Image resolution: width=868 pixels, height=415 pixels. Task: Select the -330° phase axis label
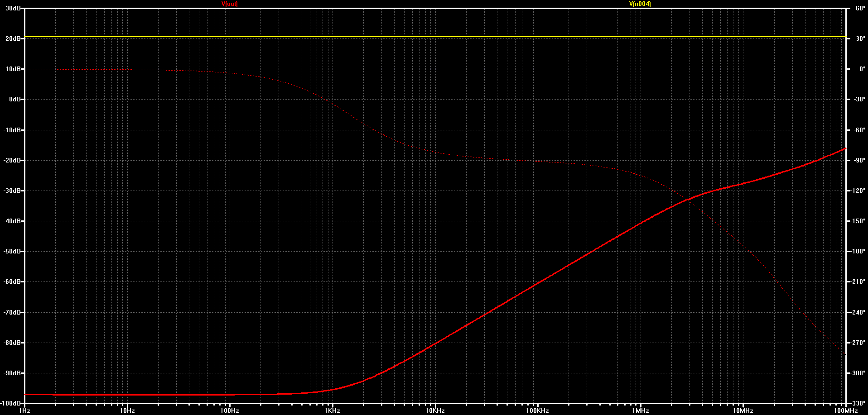pyautogui.click(x=858, y=403)
